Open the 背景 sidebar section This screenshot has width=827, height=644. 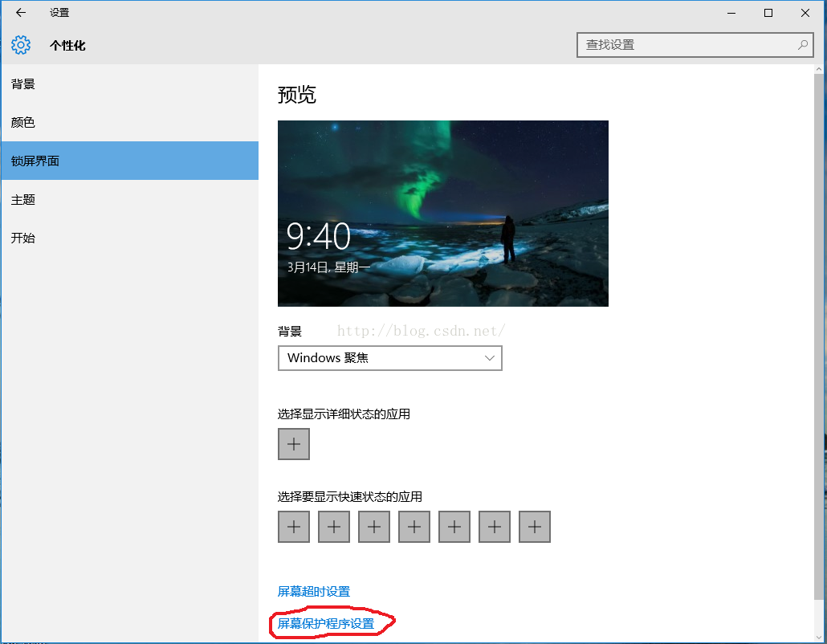pos(130,84)
